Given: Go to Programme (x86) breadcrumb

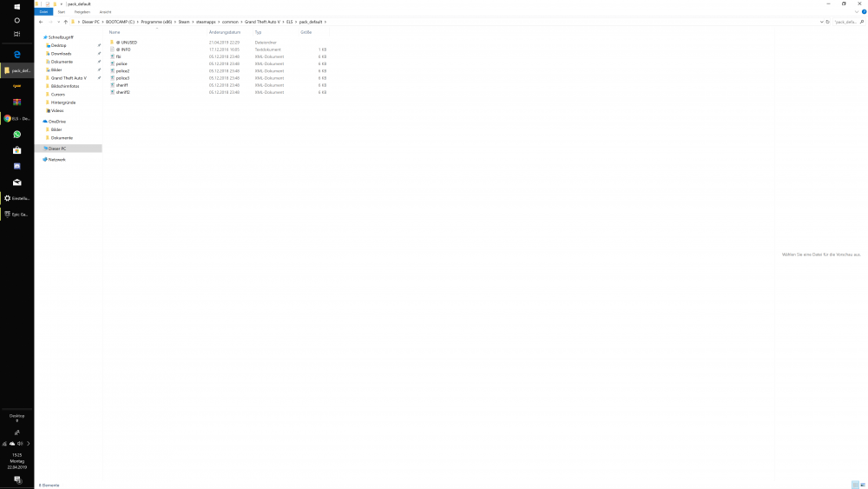Looking at the screenshot, I should [x=156, y=22].
